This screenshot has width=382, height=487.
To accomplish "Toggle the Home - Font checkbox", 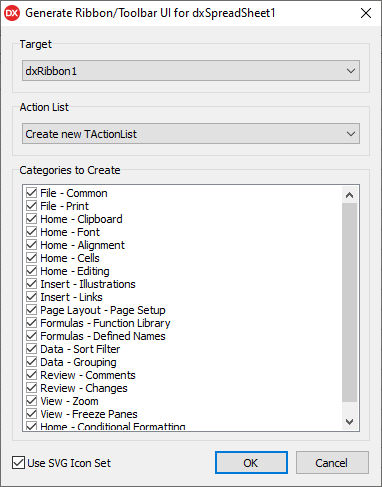I will pos(31,232).
